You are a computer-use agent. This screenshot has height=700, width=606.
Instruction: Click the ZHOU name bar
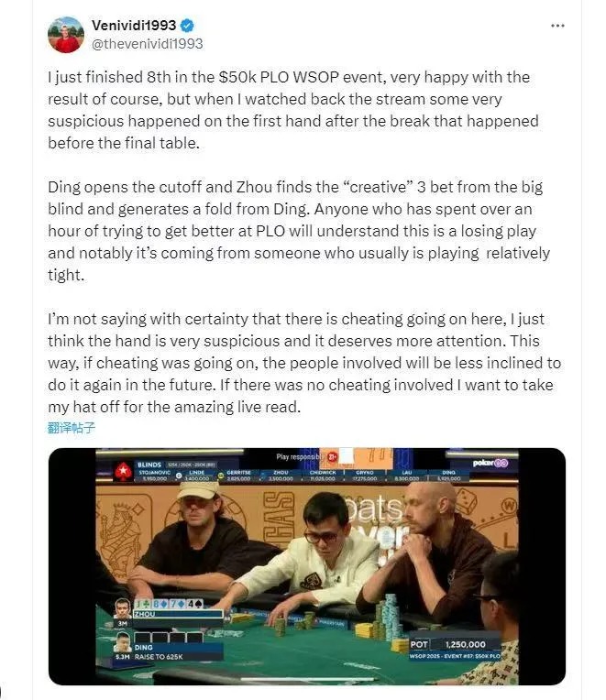178,614
